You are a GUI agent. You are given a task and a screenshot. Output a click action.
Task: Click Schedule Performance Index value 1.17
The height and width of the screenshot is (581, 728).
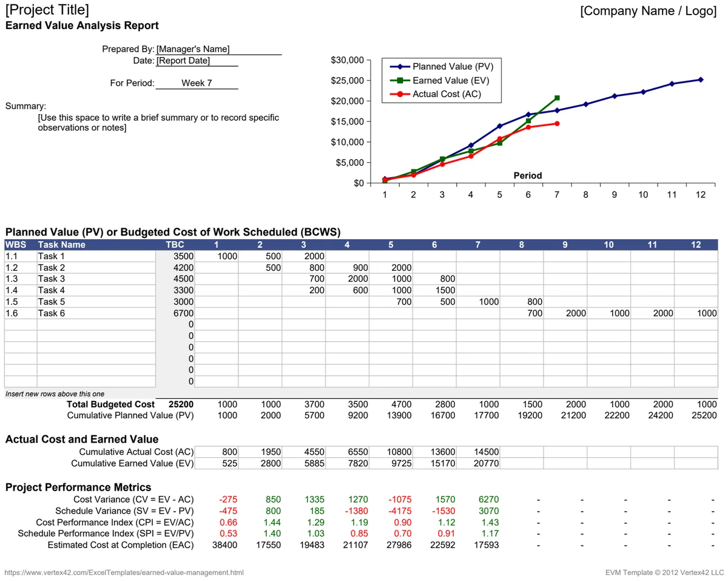click(491, 534)
